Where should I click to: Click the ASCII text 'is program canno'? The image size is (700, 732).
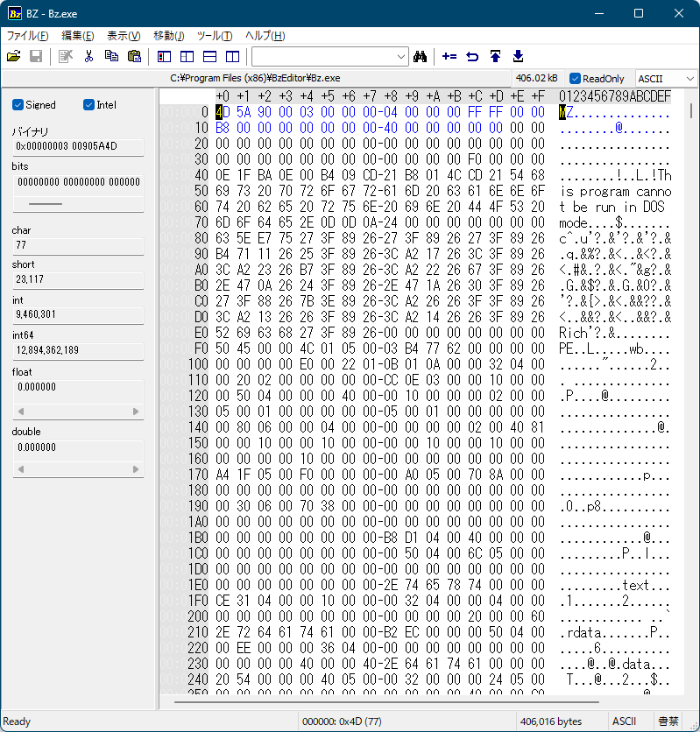click(615, 192)
